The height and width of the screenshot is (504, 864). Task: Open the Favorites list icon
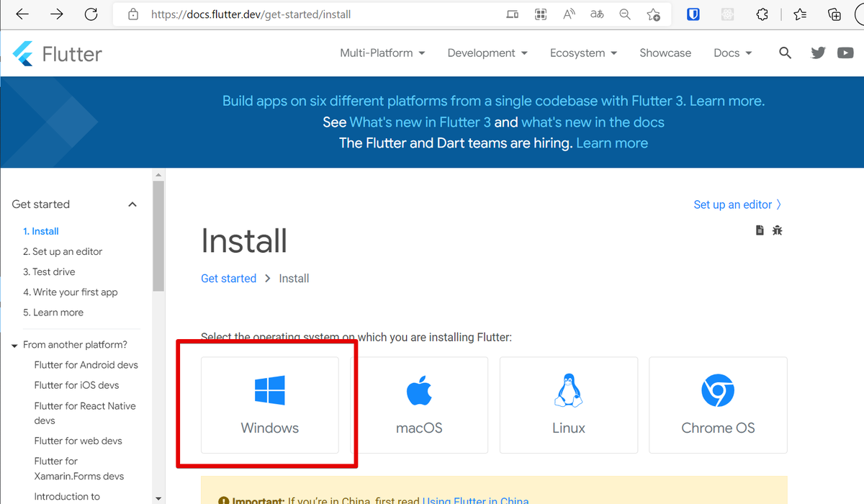[x=800, y=14]
